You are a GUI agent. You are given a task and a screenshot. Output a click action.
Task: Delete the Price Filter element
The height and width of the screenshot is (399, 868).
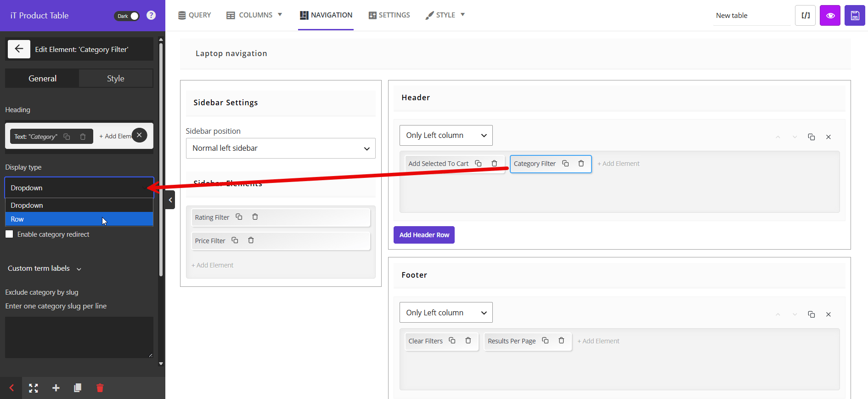click(x=251, y=240)
